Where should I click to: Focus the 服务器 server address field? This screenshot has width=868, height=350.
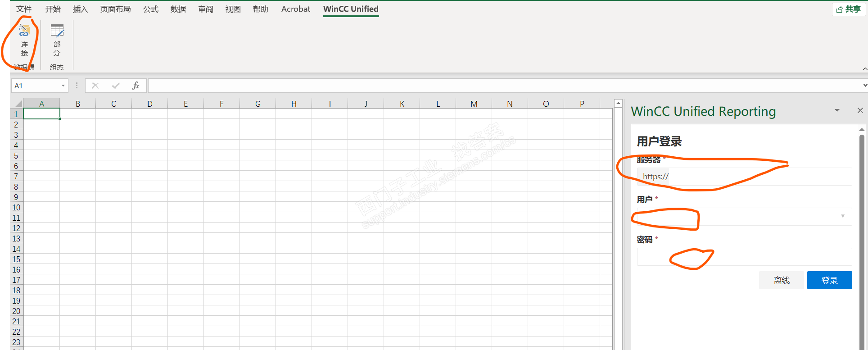pos(744,177)
